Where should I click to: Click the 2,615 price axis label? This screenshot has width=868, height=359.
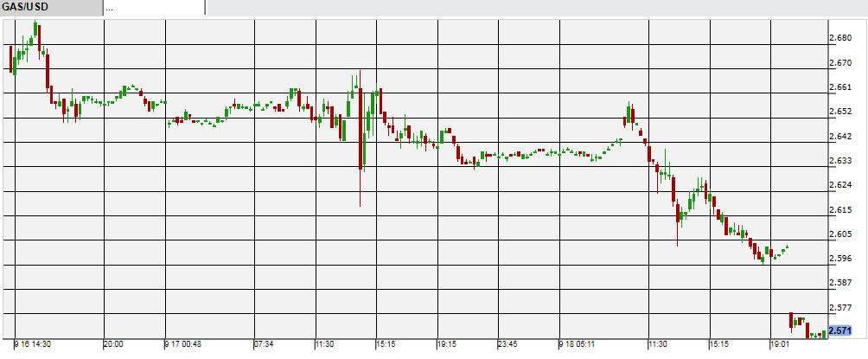click(x=840, y=209)
